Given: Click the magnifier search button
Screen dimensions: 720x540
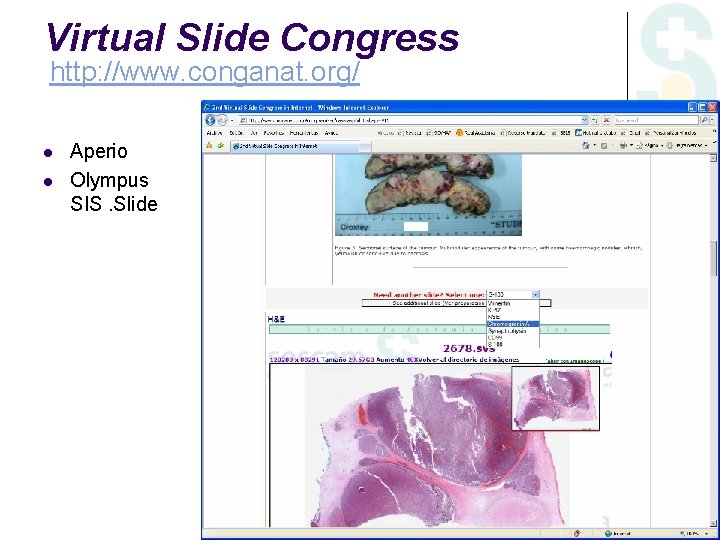Looking at the screenshot, I should pos(704,120).
